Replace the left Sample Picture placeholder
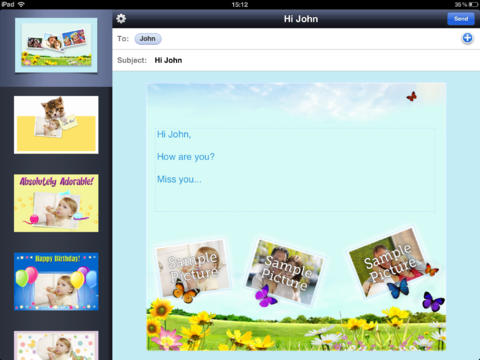The width and height of the screenshot is (480, 360). (x=193, y=268)
